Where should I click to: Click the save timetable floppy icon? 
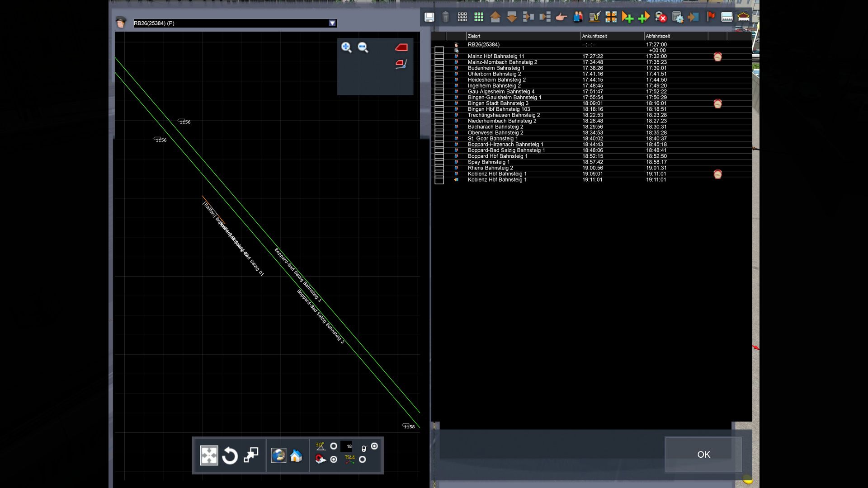click(x=429, y=17)
